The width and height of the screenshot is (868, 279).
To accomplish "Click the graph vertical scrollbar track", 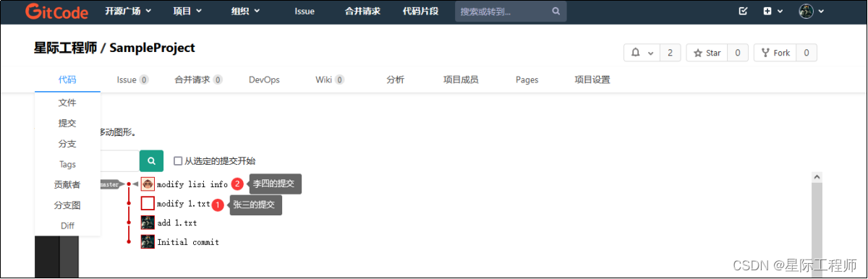I will pos(817,230).
